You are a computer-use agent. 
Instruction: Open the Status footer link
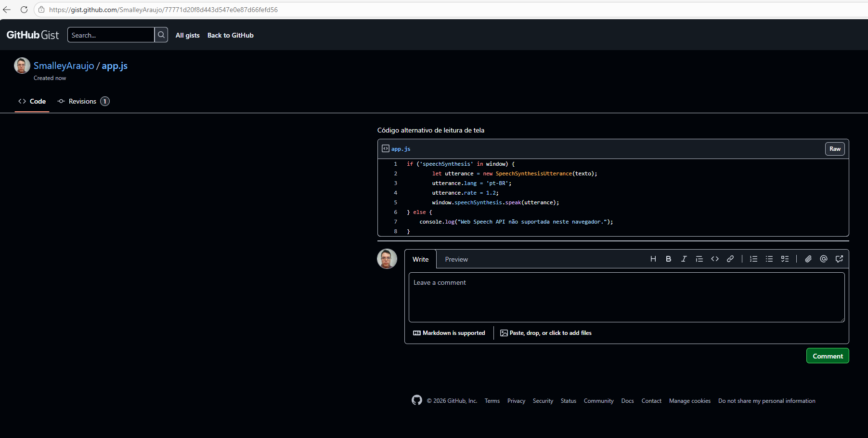569,401
